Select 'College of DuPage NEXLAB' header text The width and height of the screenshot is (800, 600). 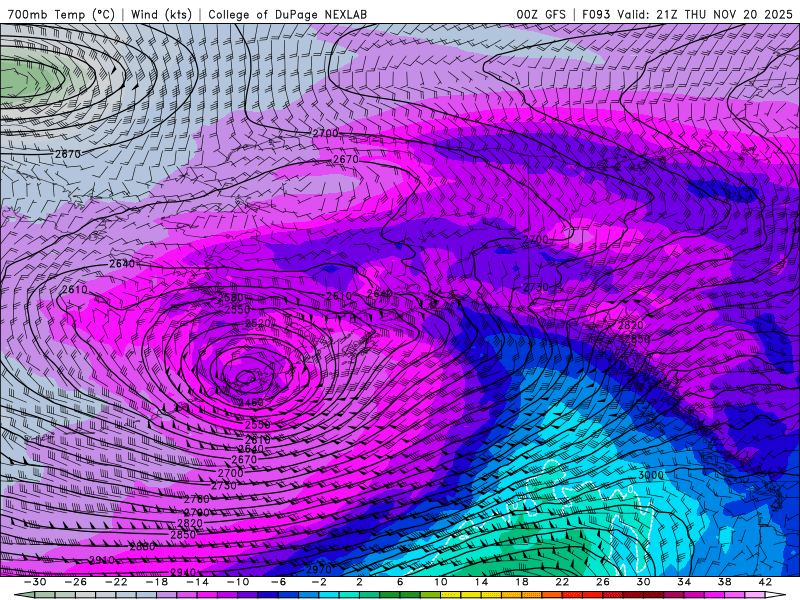click(288, 14)
